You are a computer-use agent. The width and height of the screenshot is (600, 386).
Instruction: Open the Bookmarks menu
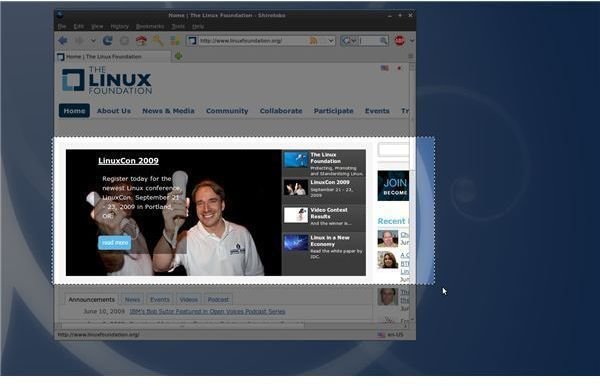[x=150, y=26]
